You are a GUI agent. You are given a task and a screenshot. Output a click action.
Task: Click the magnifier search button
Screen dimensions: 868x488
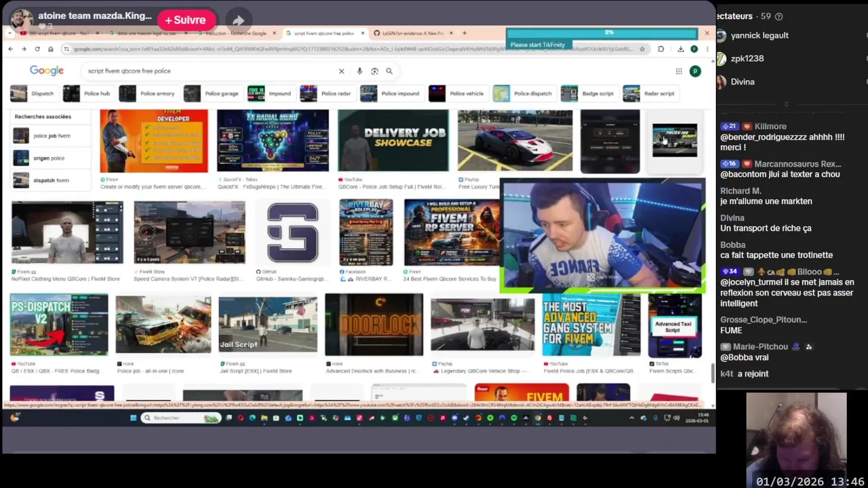click(x=389, y=70)
